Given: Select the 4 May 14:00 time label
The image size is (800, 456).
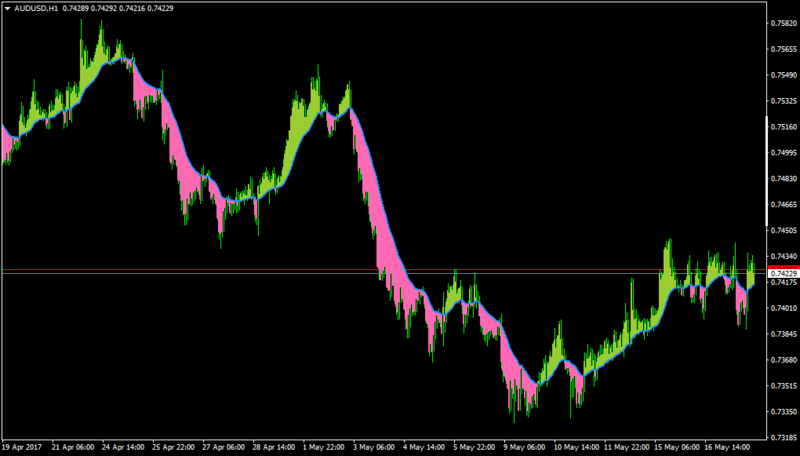Looking at the screenshot, I should 424,447.
